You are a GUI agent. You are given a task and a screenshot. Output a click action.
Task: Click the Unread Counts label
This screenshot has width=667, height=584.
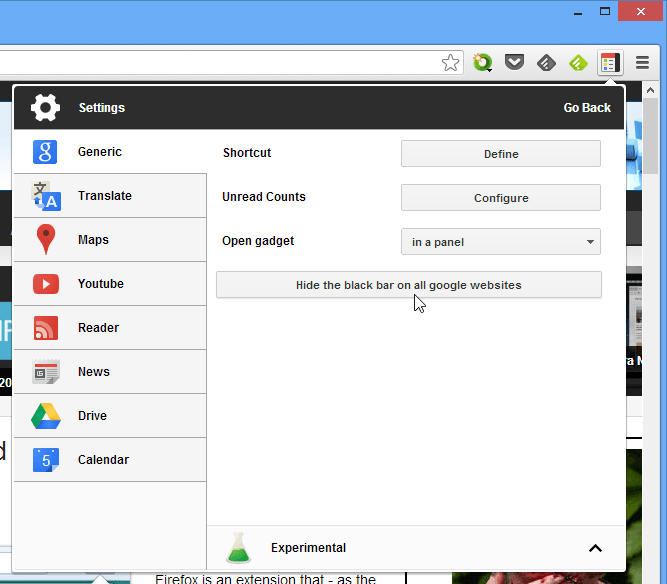coord(264,197)
